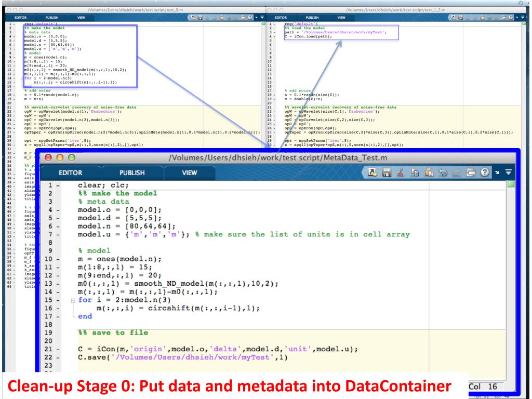This screenshot has height=399, width=532.
Task: Set breakpoint dash on line 10 of MetaData_Test
Action: (58, 259)
